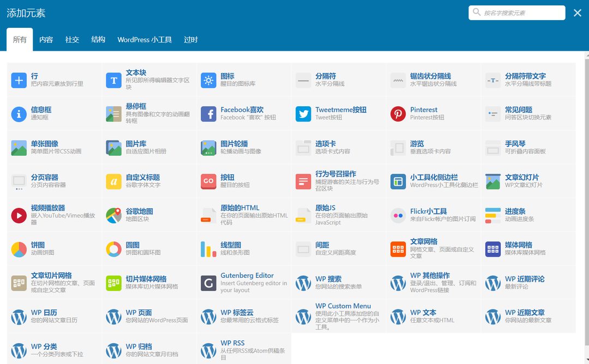Image resolution: width=589 pixels, height=364 pixels.
Task: Switch to the WordPress 小工具 tab
Action: point(145,40)
